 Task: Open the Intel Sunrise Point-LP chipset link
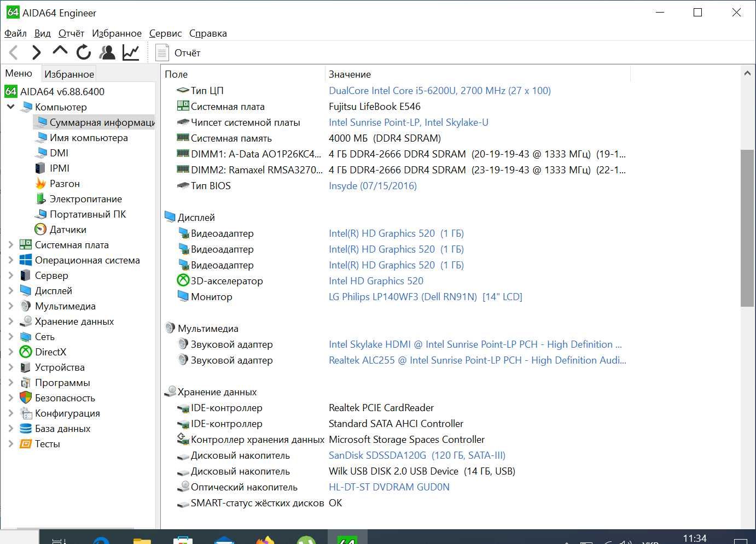tap(409, 122)
